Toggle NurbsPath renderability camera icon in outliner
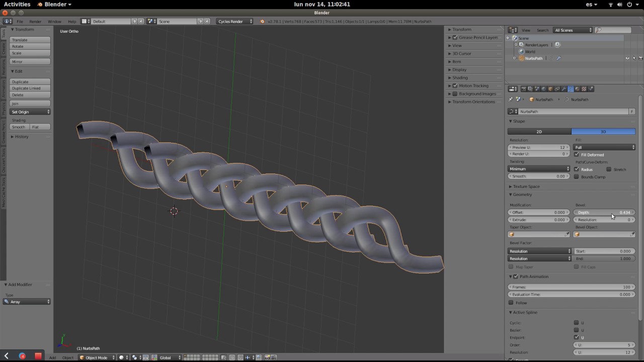Viewport: 644px width, 362px height. point(640,58)
